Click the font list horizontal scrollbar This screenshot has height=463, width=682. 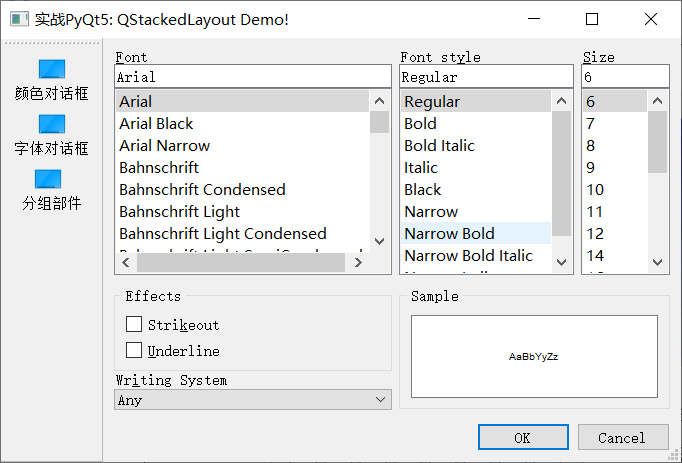click(x=240, y=263)
